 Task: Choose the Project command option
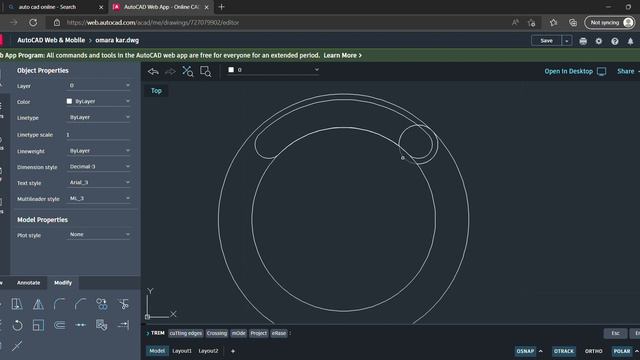pos(258,333)
